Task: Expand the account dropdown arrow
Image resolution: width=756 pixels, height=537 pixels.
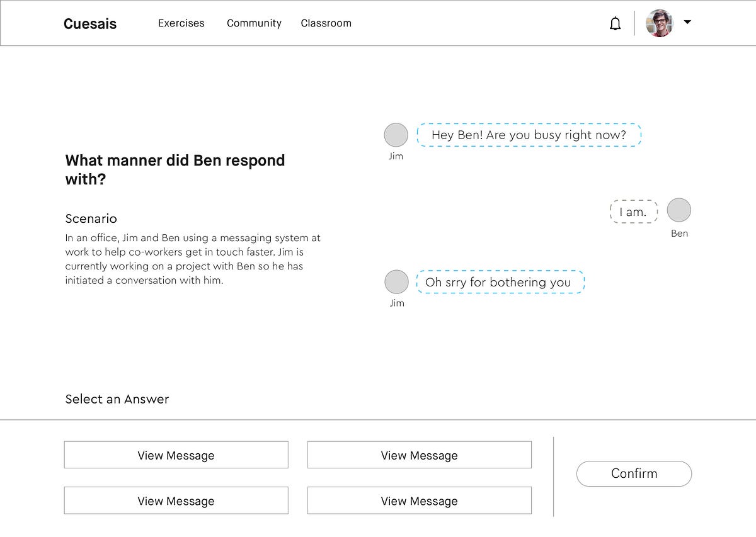Action: [687, 22]
